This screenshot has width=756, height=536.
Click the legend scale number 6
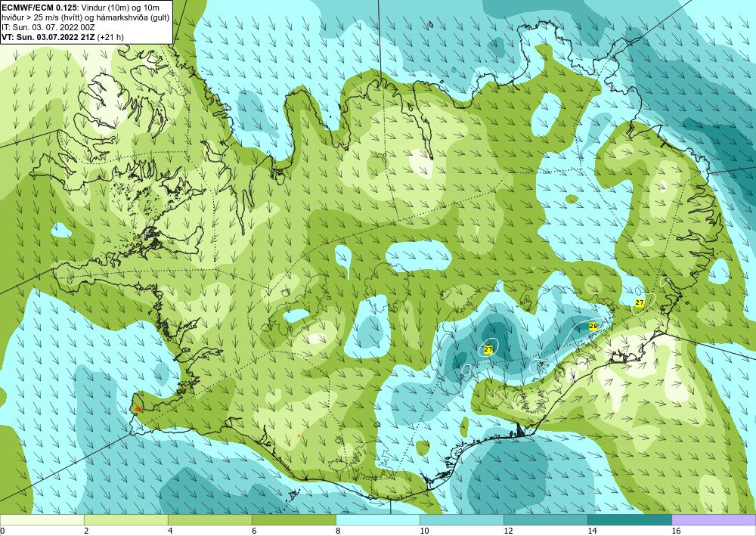coord(254,531)
